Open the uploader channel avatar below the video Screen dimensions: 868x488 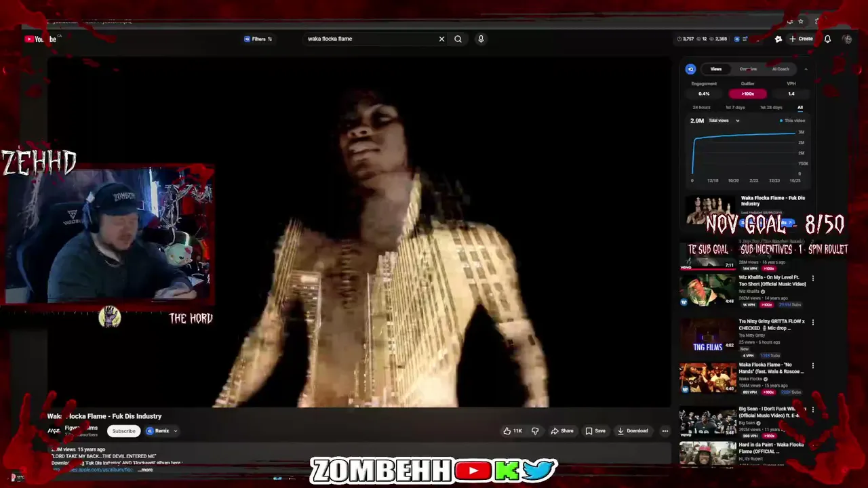click(54, 430)
